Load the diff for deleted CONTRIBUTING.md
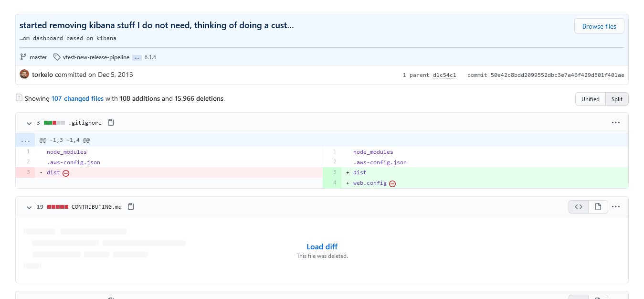 click(322, 246)
